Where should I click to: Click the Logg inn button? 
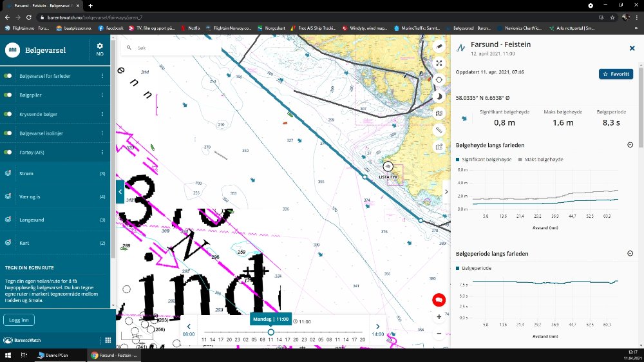coord(19,320)
